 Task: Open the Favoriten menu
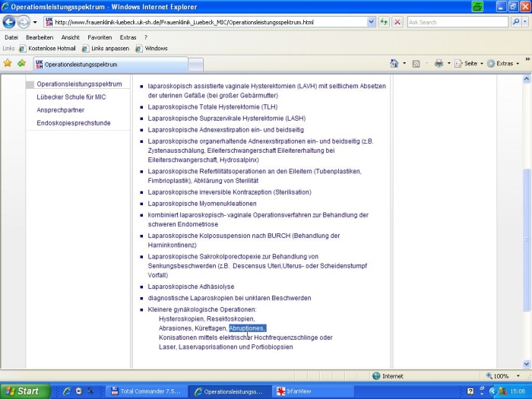(100, 37)
